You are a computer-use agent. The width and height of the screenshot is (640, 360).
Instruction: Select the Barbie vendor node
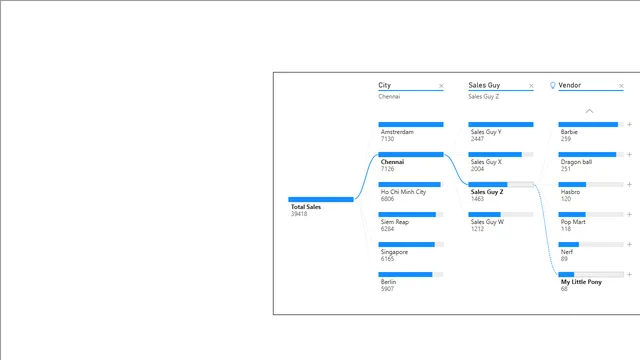591,124
